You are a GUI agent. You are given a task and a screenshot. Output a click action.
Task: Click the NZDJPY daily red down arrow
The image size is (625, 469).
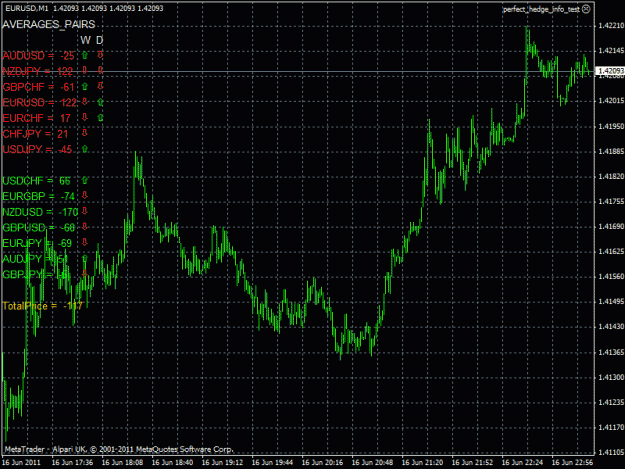100,71
